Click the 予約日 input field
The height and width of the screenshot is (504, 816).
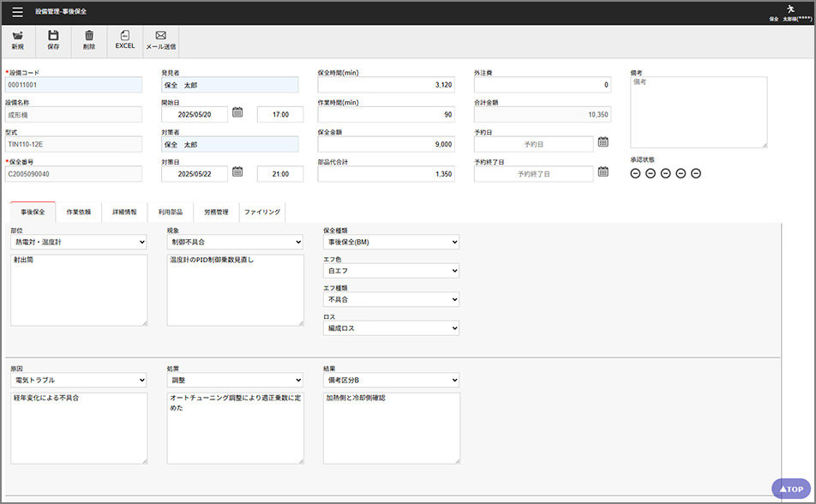tap(533, 144)
